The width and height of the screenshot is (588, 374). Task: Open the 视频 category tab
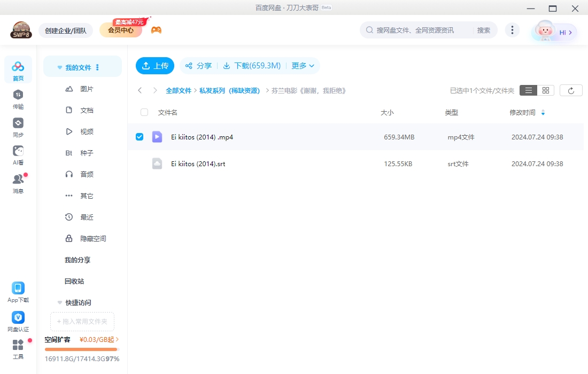[87, 131]
